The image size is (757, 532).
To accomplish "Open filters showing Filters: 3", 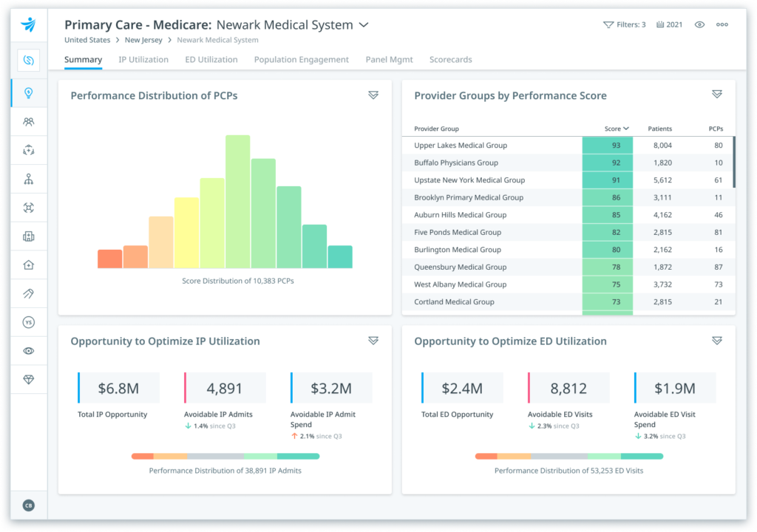I will click(626, 24).
